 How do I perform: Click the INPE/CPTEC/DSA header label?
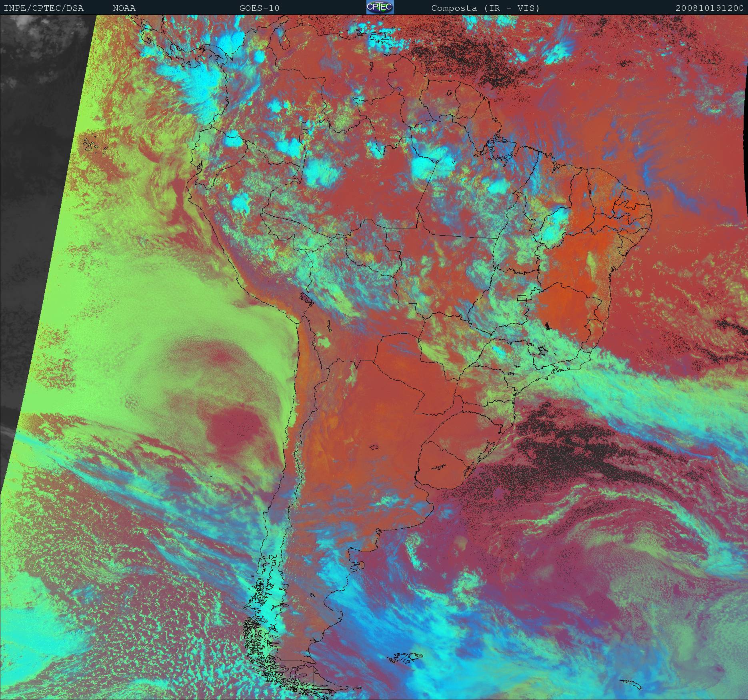click(44, 8)
